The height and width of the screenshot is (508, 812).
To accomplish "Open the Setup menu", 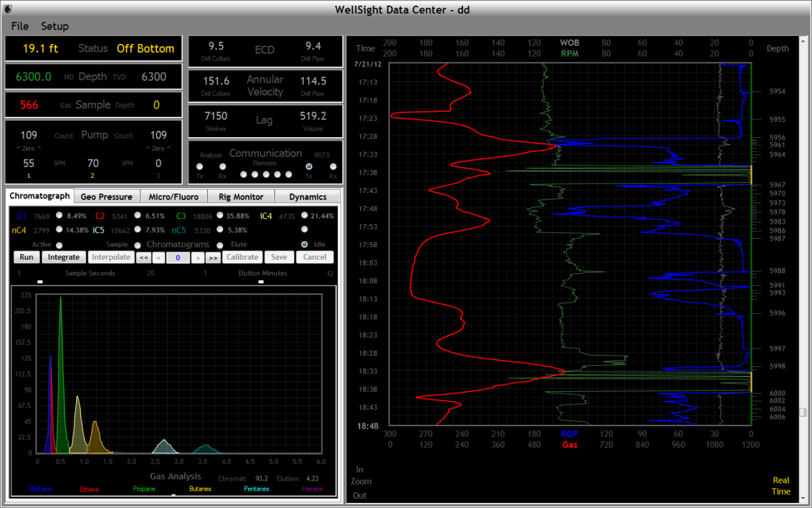I will point(55,26).
